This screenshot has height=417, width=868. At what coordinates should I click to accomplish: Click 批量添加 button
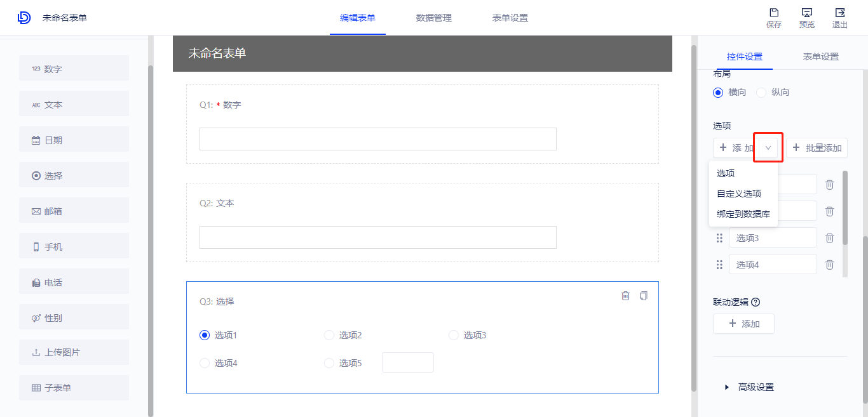(x=817, y=148)
